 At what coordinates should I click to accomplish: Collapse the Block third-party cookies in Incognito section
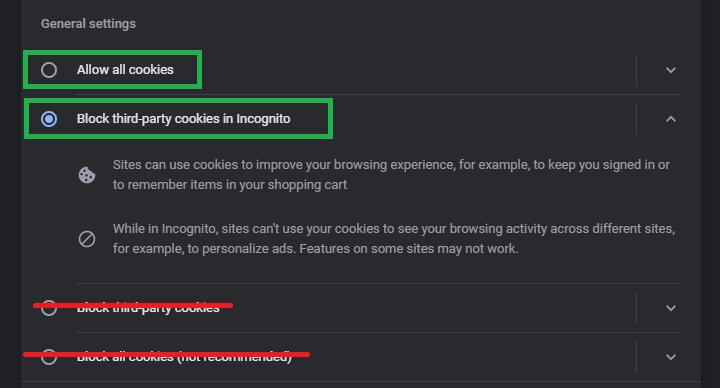point(671,119)
